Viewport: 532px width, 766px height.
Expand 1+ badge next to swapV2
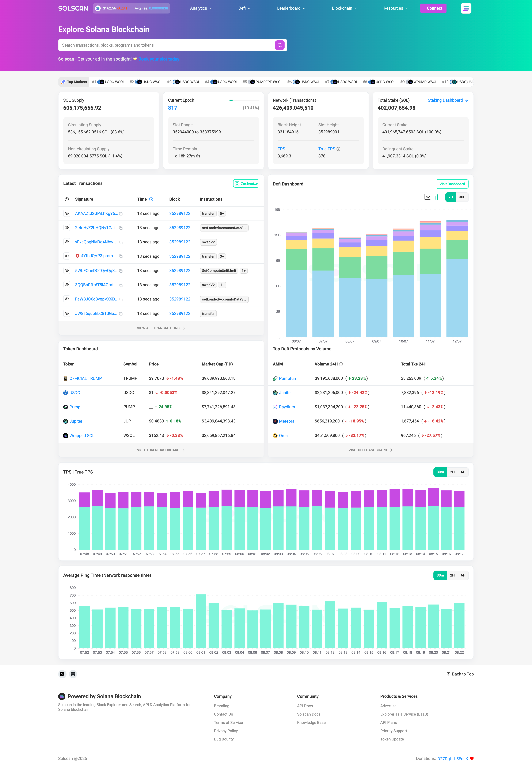tap(222, 285)
